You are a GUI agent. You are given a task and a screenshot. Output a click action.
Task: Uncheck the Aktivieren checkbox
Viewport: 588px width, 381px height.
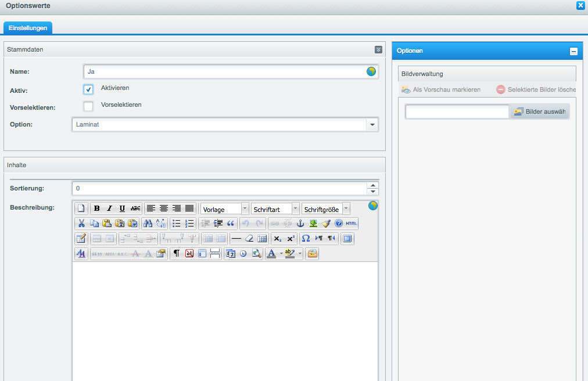click(x=88, y=89)
